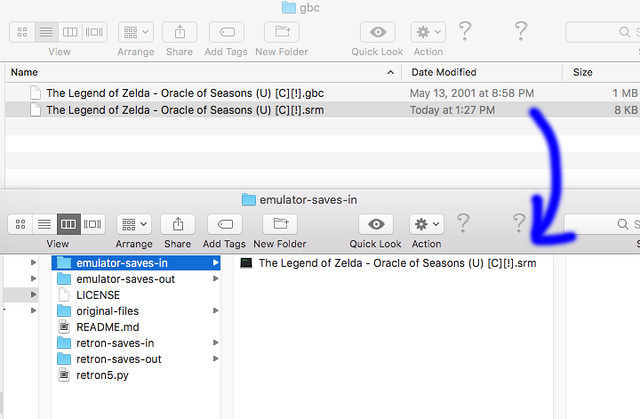
Task: Select LICENSE file
Action: [x=136, y=295]
